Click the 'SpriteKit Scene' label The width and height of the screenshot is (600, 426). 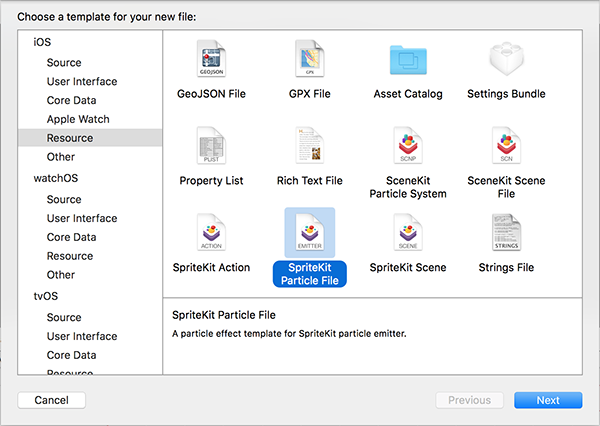click(408, 268)
